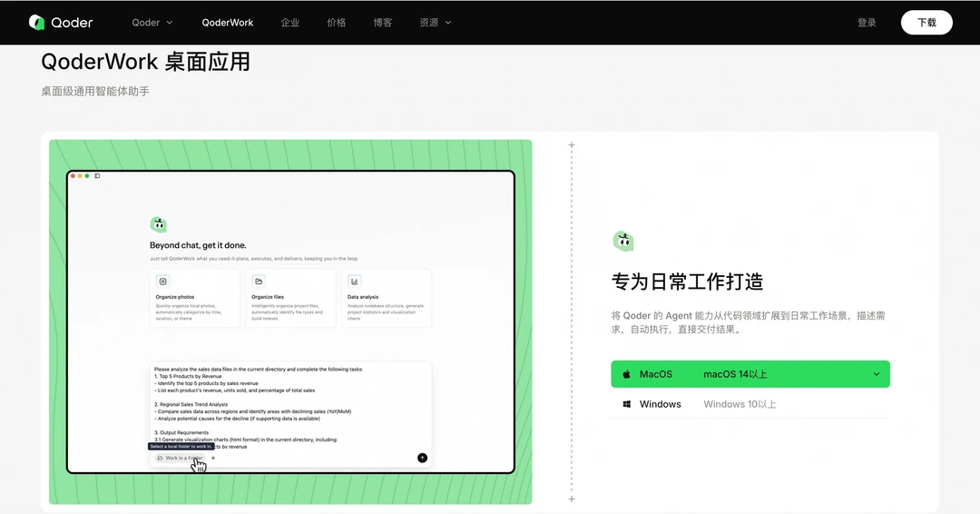
Task: Open the 价格 pricing page
Action: [x=337, y=23]
